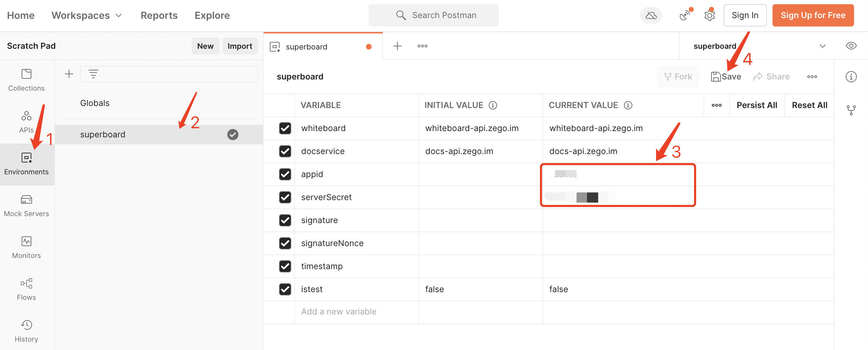Click Persist All

click(x=757, y=105)
